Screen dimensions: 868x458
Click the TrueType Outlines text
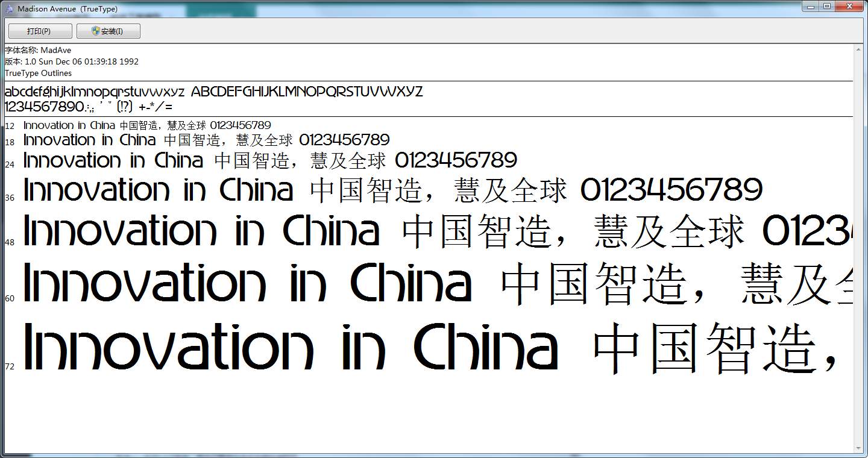click(x=38, y=73)
